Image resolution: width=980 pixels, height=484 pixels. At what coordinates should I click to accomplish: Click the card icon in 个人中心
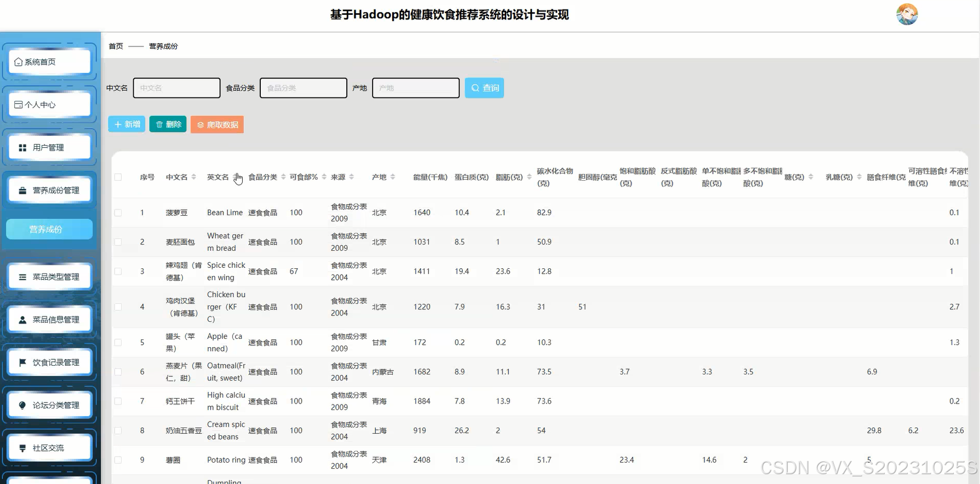pyautogui.click(x=18, y=105)
